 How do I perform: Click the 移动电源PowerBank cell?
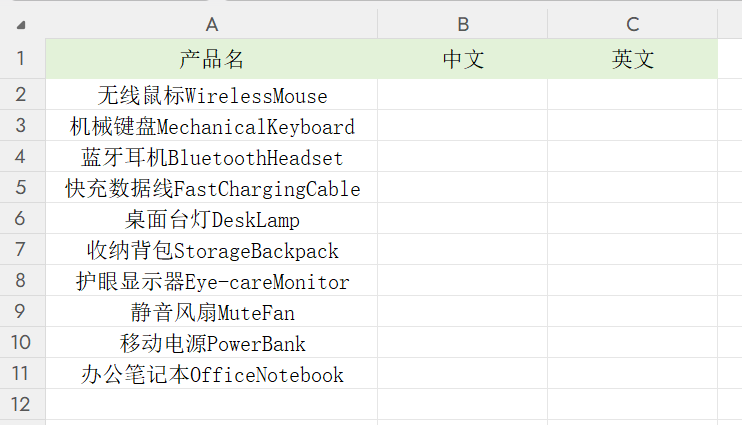pos(211,344)
